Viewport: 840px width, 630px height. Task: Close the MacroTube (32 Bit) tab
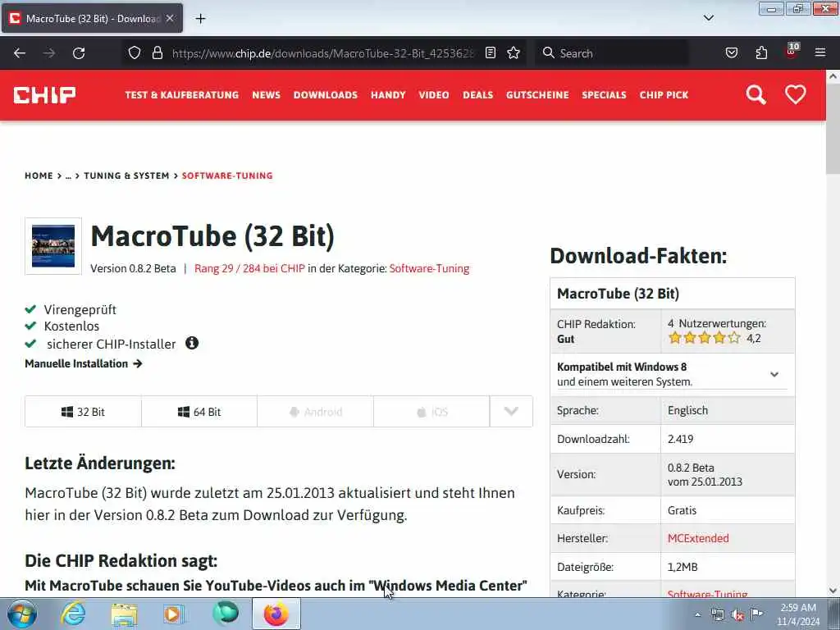click(x=170, y=18)
